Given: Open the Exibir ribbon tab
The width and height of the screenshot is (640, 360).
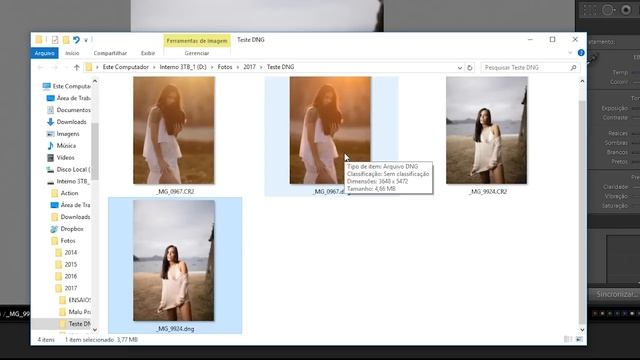Looking at the screenshot, I should coord(148,53).
